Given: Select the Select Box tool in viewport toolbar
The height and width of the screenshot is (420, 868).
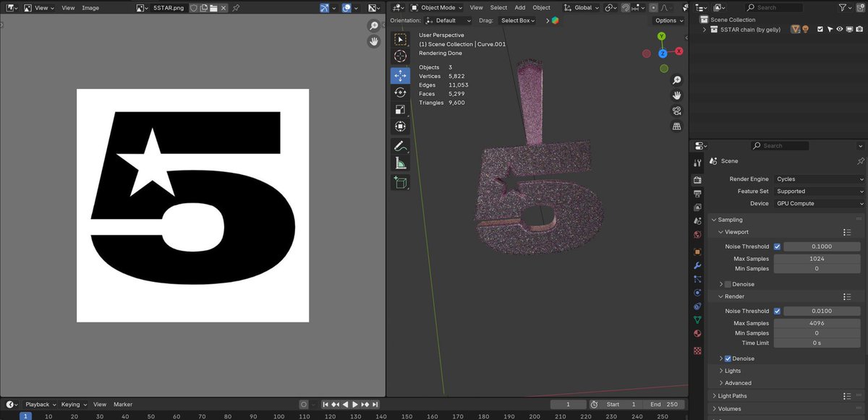Looking at the screenshot, I should (400, 39).
